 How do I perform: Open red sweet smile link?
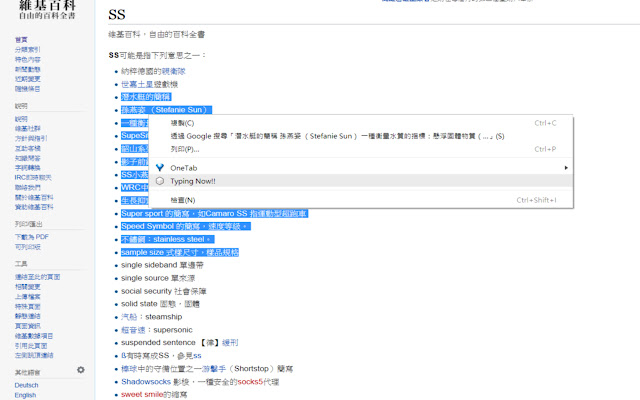pyautogui.click(x=142, y=394)
